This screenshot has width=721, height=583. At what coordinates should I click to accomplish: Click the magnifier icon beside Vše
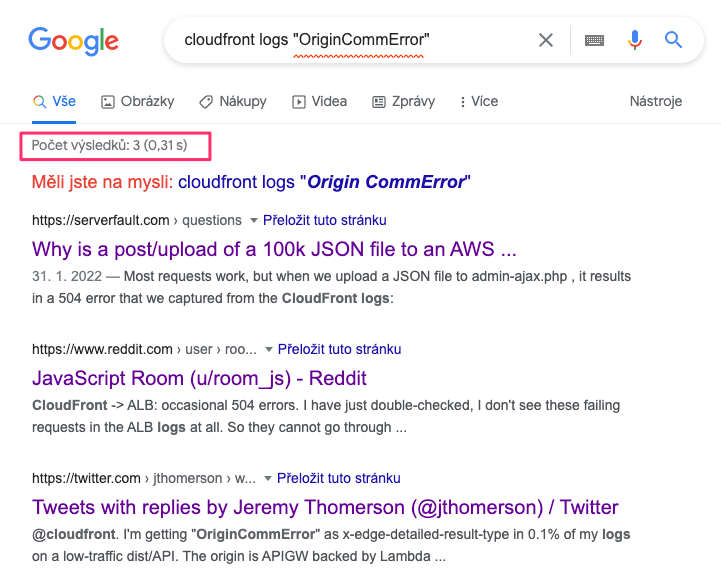coord(40,102)
